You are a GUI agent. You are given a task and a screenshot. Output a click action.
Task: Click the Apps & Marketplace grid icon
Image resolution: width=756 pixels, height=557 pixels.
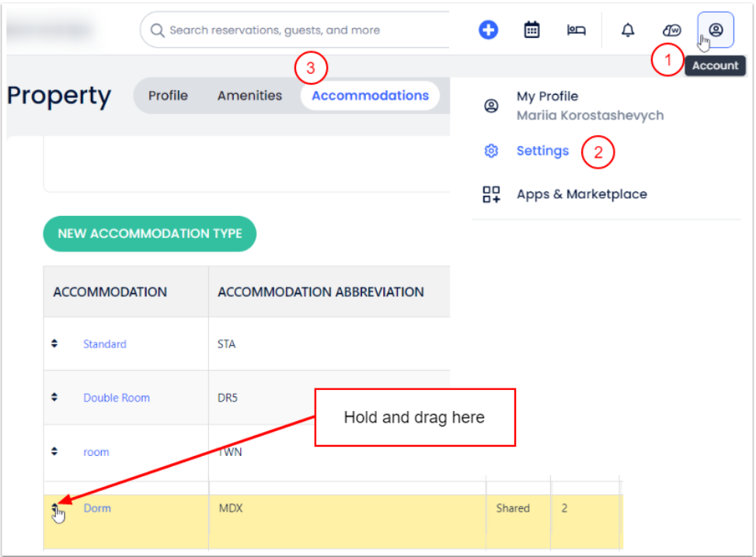pyautogui.click(x=491, y=194)
